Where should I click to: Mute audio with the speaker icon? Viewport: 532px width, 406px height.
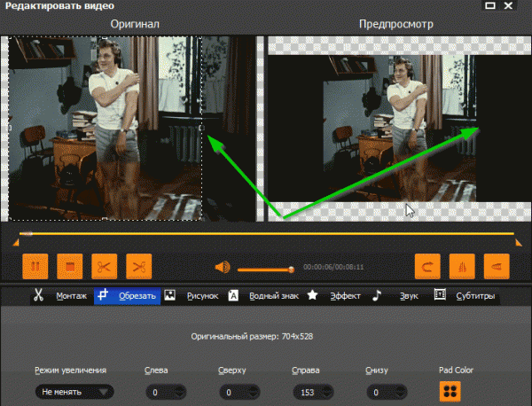[x=222, y=267]
